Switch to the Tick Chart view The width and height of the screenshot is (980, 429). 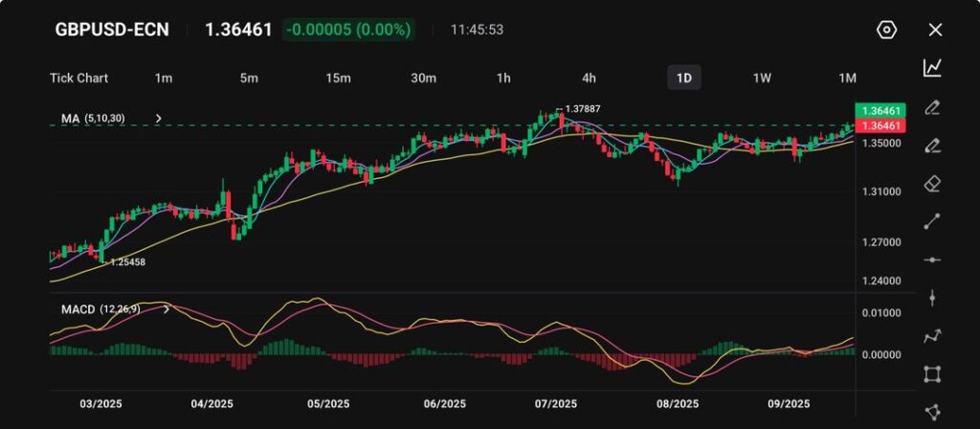[78, 78]
